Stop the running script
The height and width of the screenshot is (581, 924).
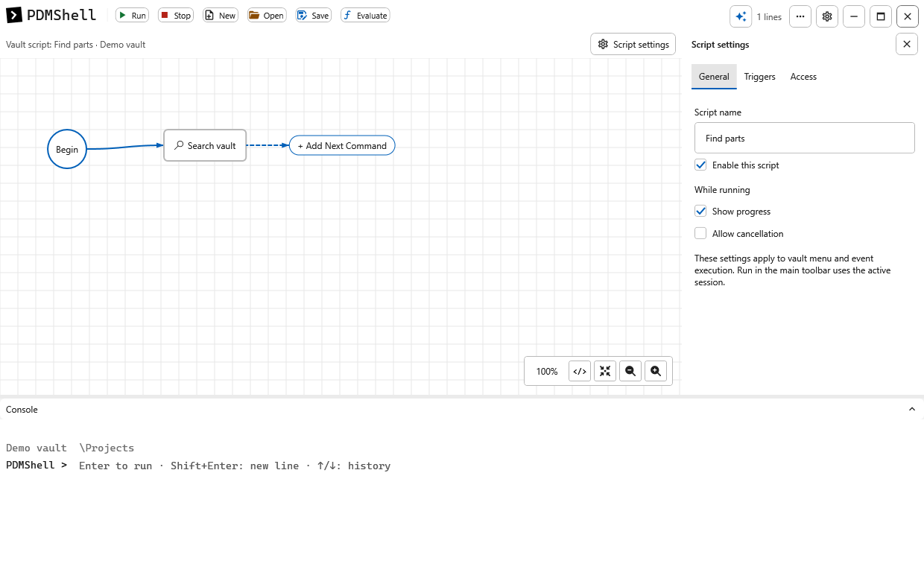coord(176,15)
